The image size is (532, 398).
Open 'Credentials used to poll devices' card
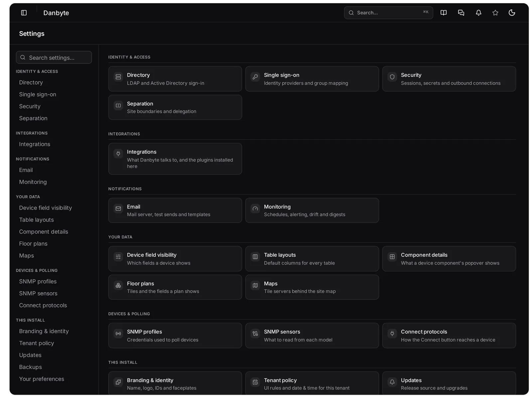(x=175, y=336)
